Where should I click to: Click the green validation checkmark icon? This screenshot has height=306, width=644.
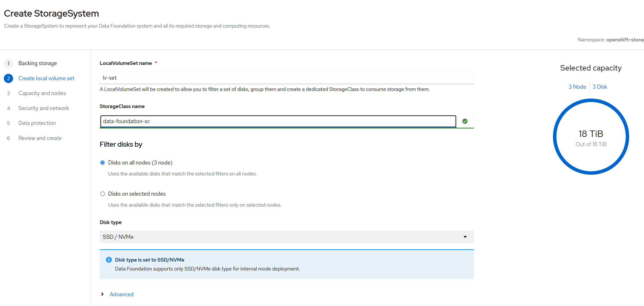click(465, 121)
